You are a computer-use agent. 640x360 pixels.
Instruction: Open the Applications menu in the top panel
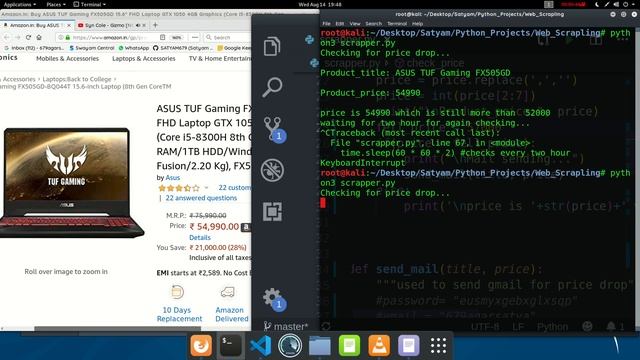tap(20, 4)
